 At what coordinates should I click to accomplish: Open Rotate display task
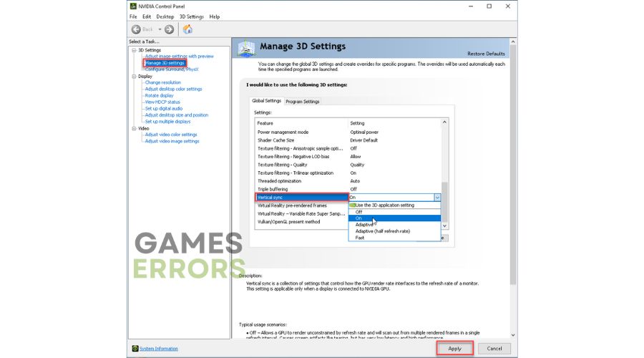click(x=159, y=96)
